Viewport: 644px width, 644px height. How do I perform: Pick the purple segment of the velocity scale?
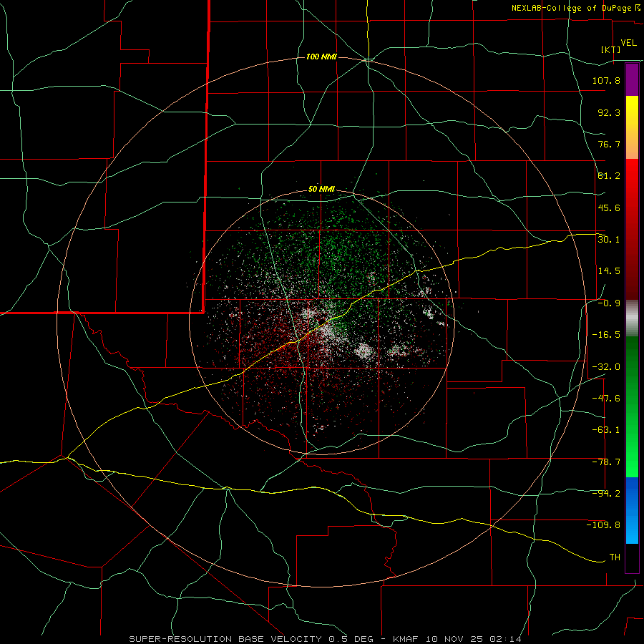[632, 79]
